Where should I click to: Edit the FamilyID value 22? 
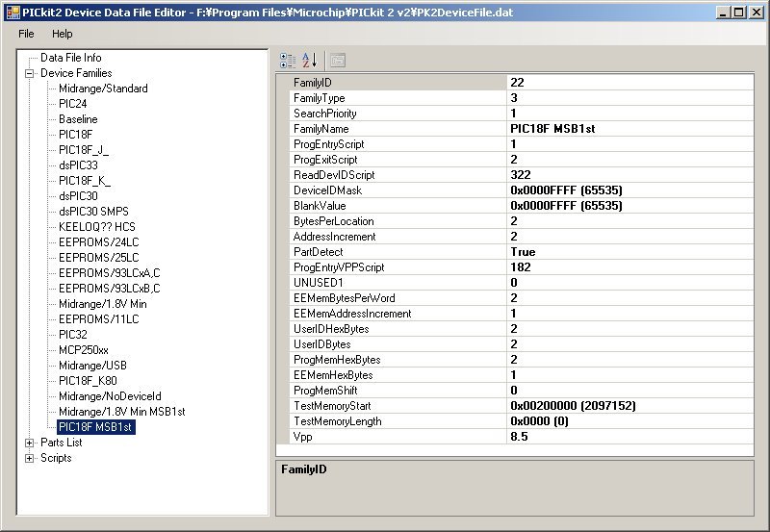click(630, 83)
